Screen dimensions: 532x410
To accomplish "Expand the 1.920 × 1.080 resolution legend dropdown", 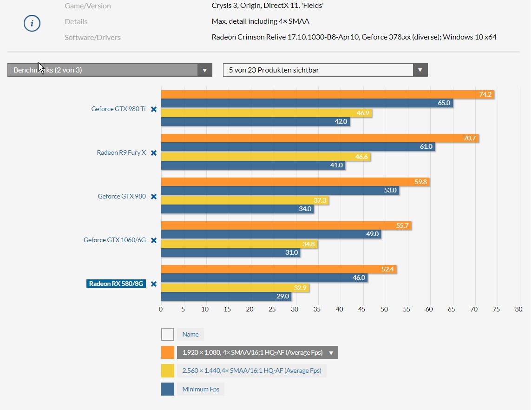I will pos(257,352).
